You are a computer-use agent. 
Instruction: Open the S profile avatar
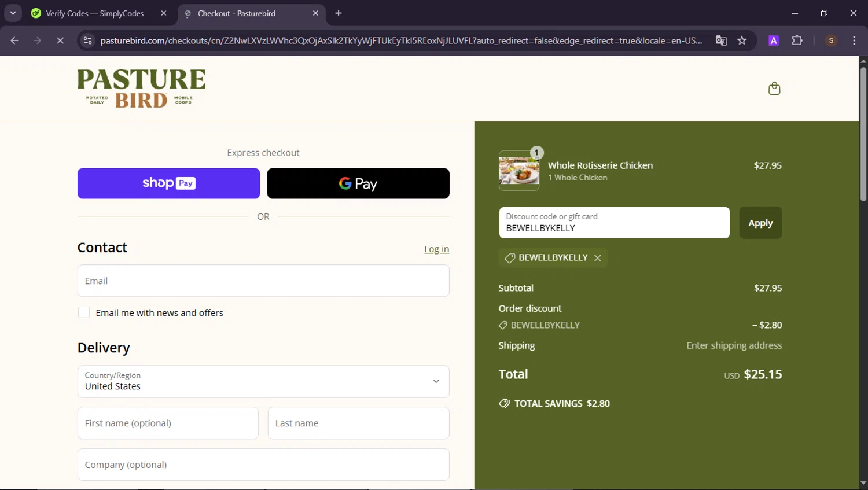(x=831, y=40)
